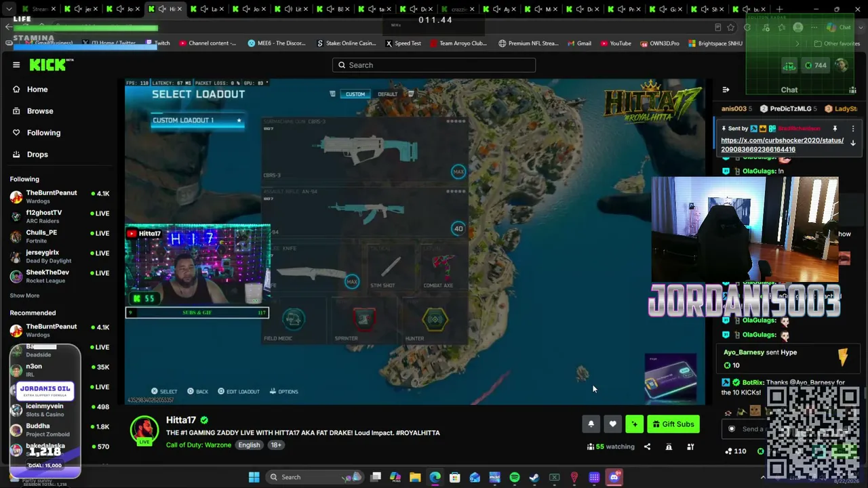The image size is (868, 488).
Task: Open Spotify from the taskbar
Action: [x=515, y=477]
